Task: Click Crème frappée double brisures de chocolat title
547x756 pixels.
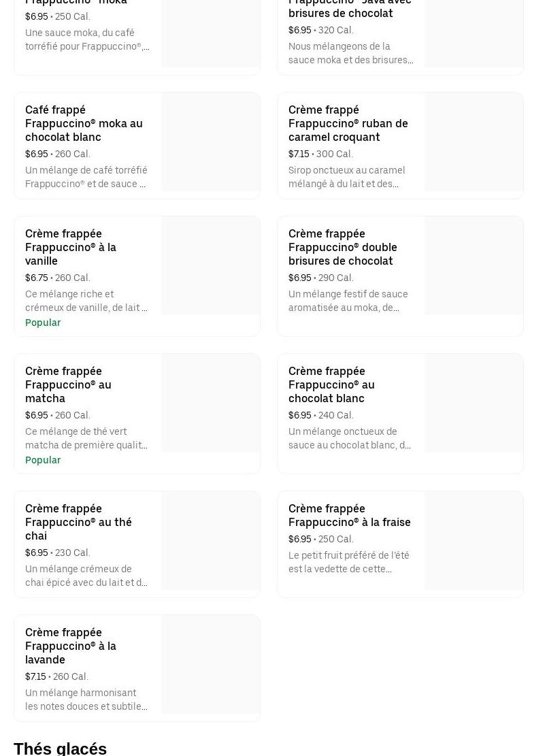Action: [342, 247]
